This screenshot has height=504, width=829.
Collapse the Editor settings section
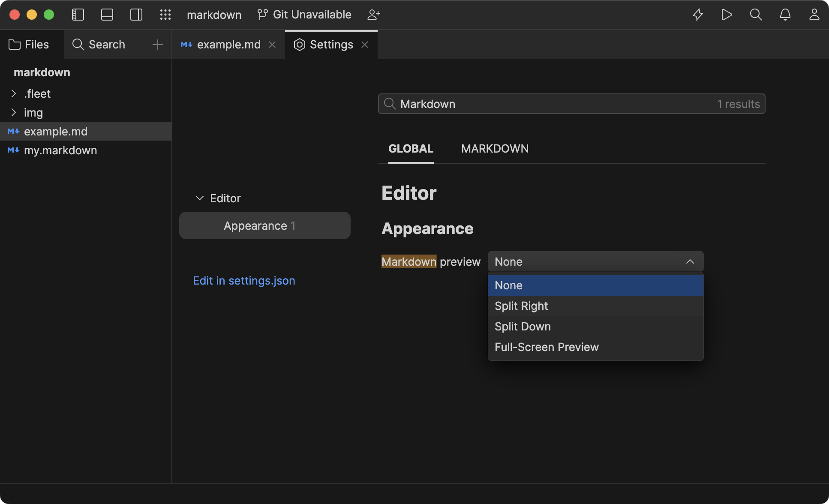(199, 198)
